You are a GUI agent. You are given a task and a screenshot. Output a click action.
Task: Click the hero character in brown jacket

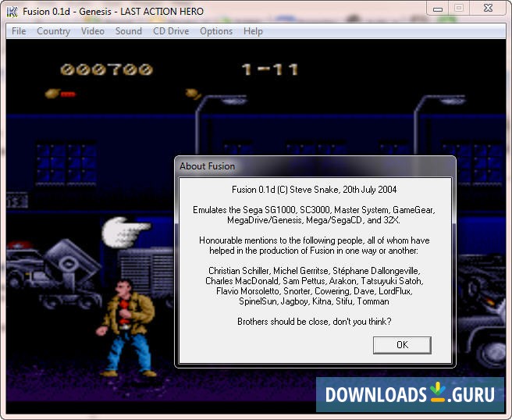tap(128, 328)
